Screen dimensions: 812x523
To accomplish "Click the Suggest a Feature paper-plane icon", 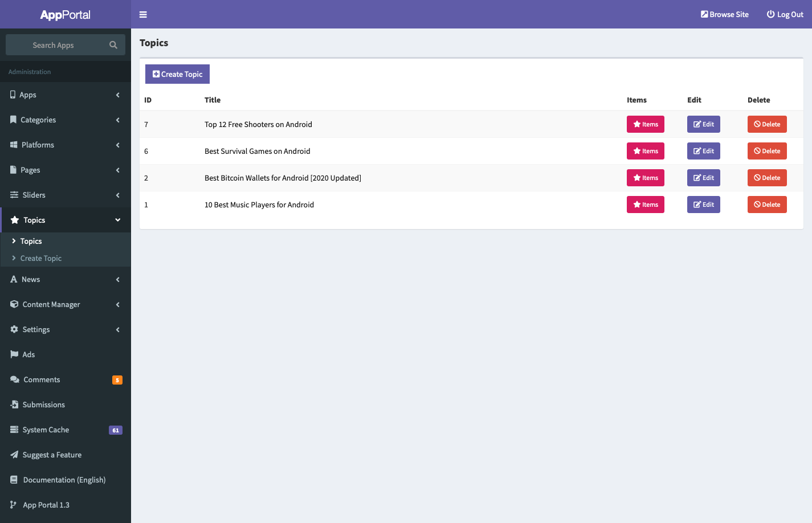I will (14, 455).
